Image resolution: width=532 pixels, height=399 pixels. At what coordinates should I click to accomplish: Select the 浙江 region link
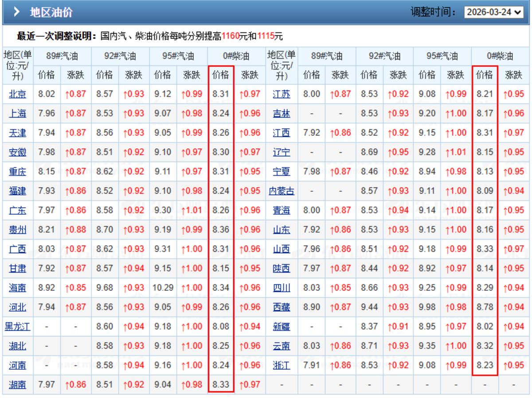[282, 365]
